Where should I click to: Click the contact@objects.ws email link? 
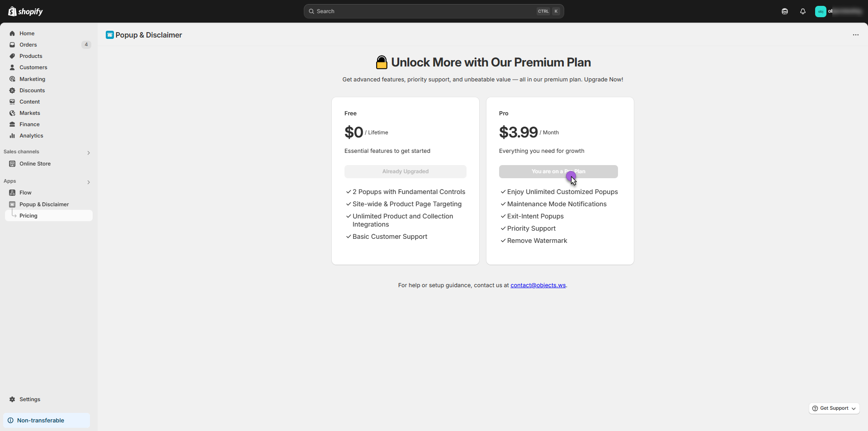[x=538, y=285]
